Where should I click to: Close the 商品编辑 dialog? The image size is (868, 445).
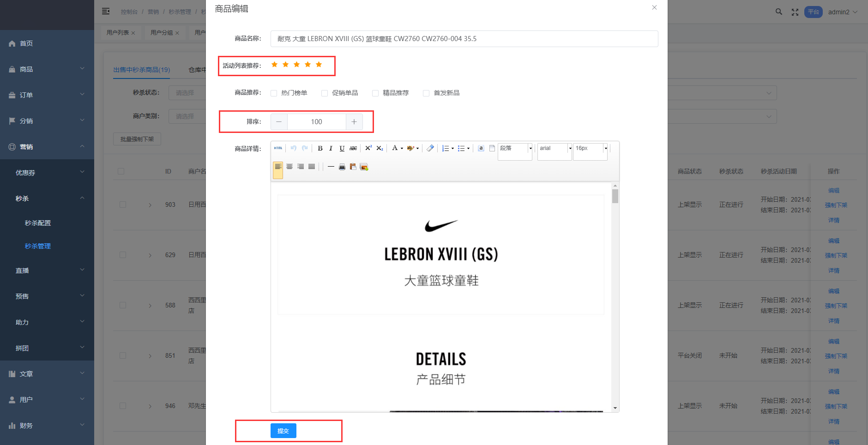(654, 7)
